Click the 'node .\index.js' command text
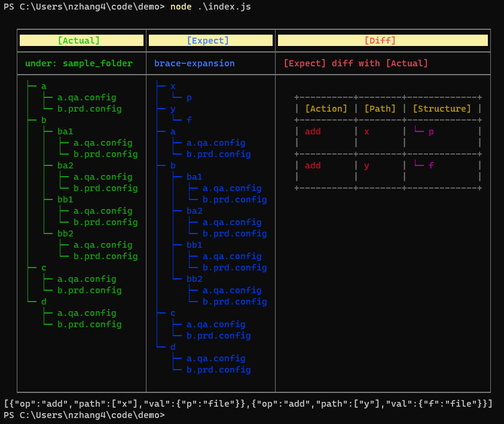Viewport: 504px width, 424px height. click(x=210, y=7)
